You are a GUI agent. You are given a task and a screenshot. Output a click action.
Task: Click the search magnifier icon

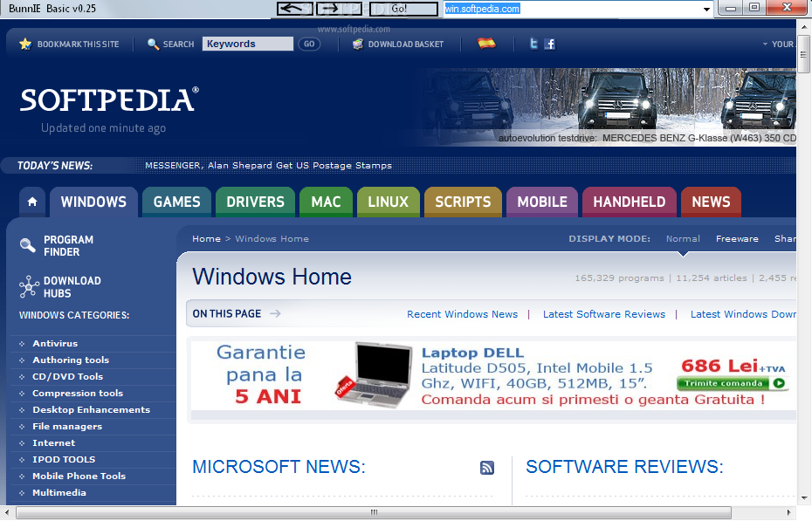coord(153,44)
